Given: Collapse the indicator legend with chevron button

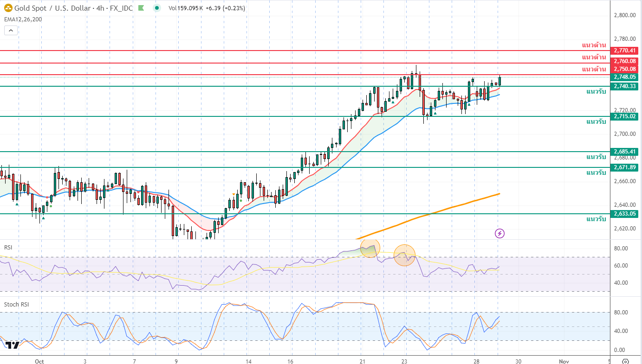Looking at the screenshot, I should pyautogui.click(x=11, y=30).
